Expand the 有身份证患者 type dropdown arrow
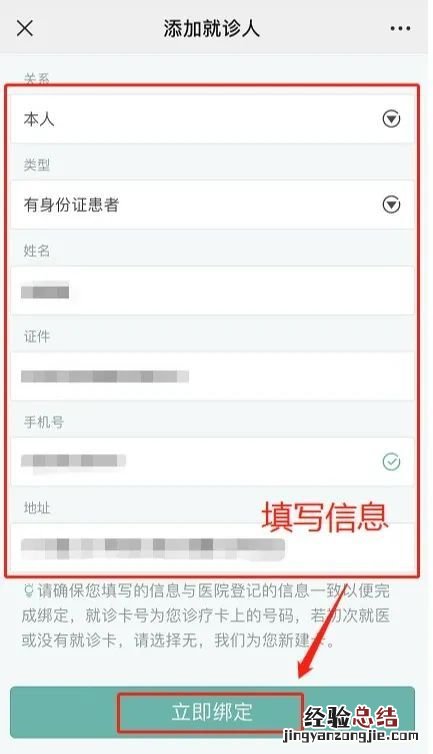The height and width of the screenshot is (754, 433). pos(391,205)
